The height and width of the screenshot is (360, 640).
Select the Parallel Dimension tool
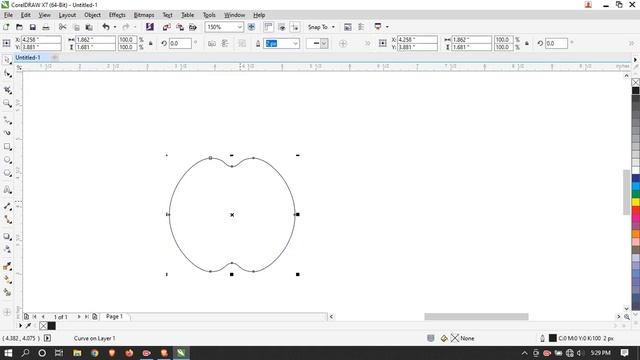coord(7,207)
